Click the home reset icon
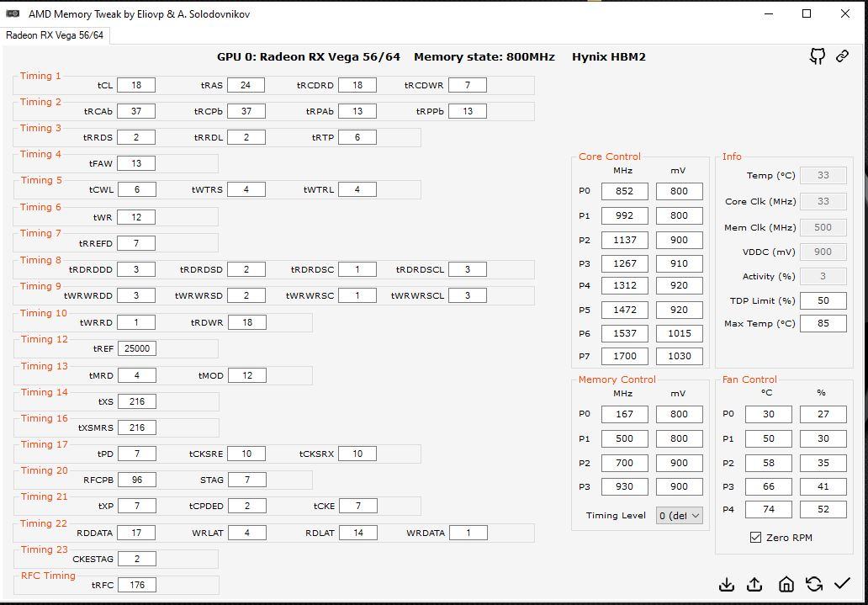 click(786, 584)
